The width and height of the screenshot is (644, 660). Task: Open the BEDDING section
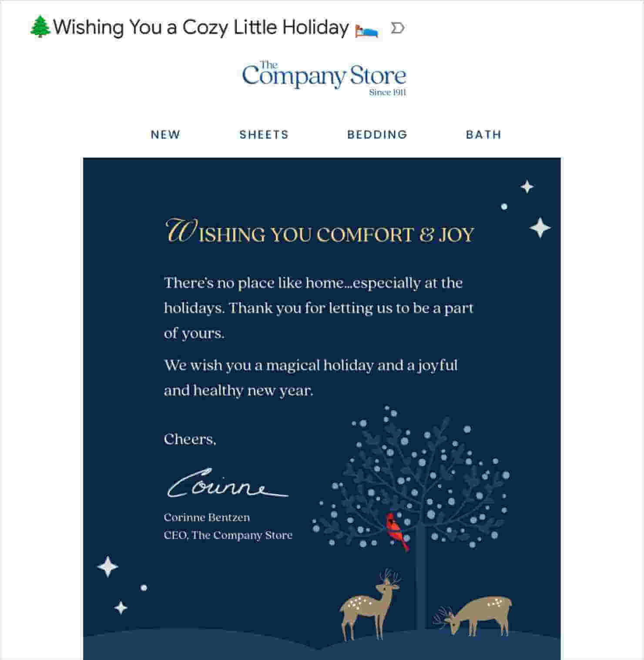(377, 134)
